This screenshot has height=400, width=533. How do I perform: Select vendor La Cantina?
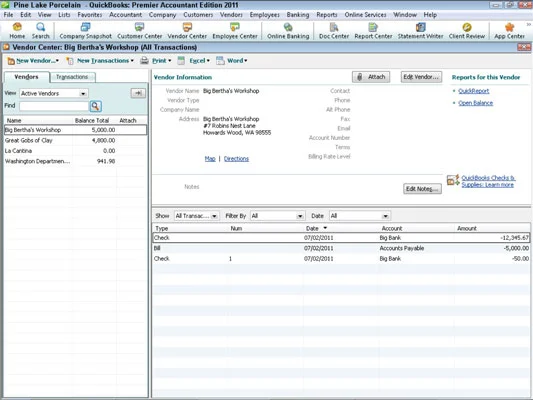click(x=75, y=151)
